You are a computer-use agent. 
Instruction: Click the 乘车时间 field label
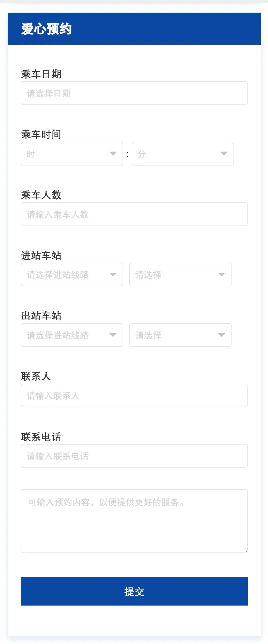tap(41, 135)
